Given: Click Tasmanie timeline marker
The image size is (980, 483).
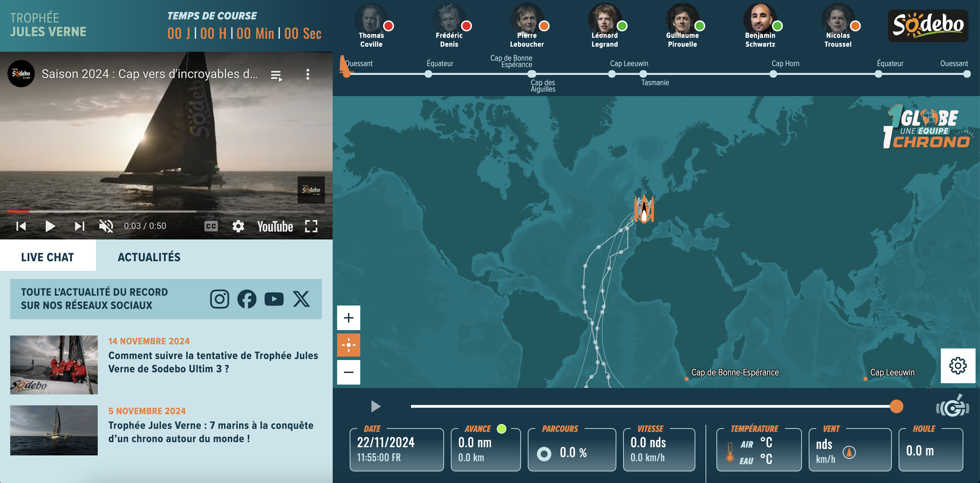Looking at the screenshot, I should 643,74.
